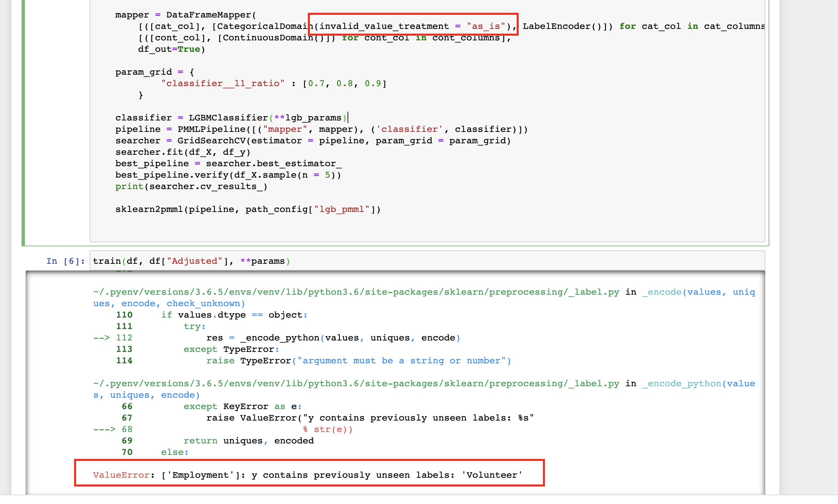The image size is (838, 504).
Task: Click the "lgb_pmml" string key
Action: coord(341,209)
